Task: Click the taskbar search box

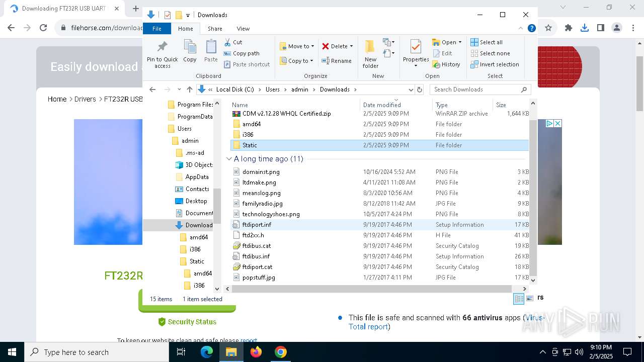Action: 97,352
